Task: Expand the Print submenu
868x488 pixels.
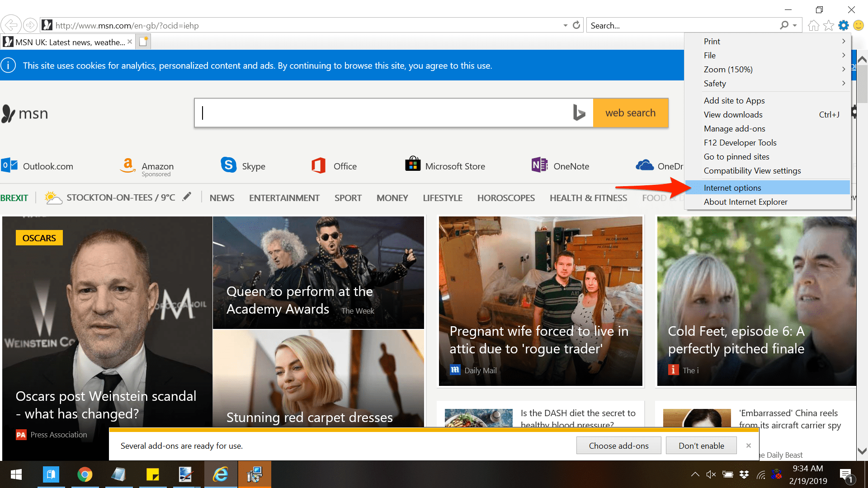Action: pyautogui.click(x=768, y=41)
